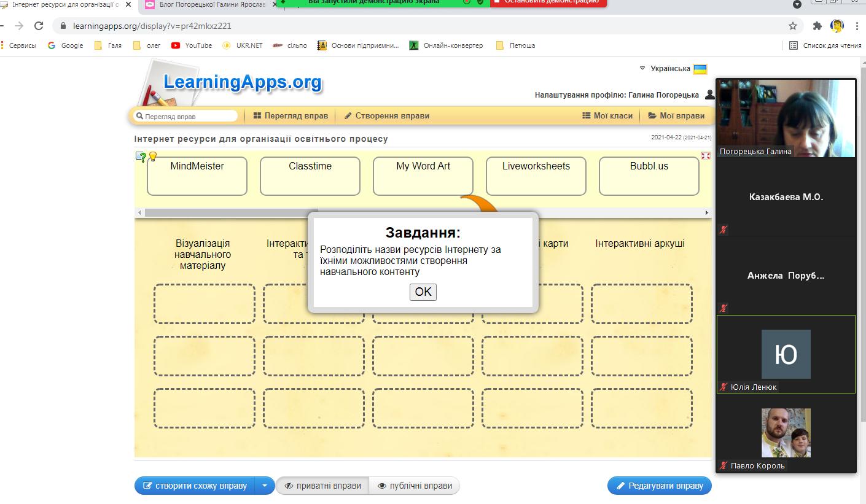Click the horizontal scrollbar under resource cards
Image resolution: width=866 pixels, height=504 pixels.
coord(423,212)
